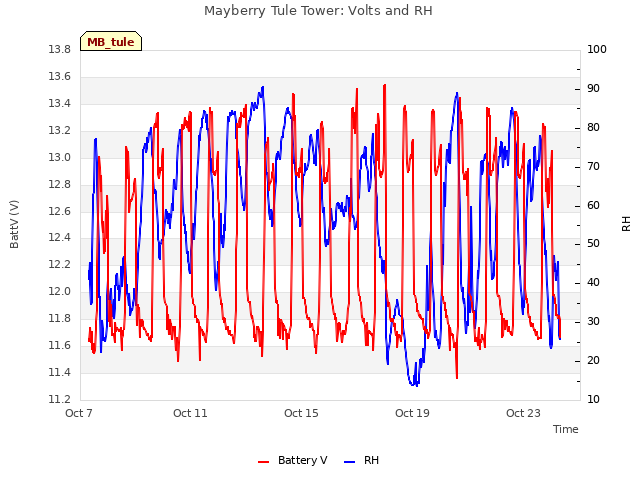Click the 20 RH tick label

click(593, 360)
